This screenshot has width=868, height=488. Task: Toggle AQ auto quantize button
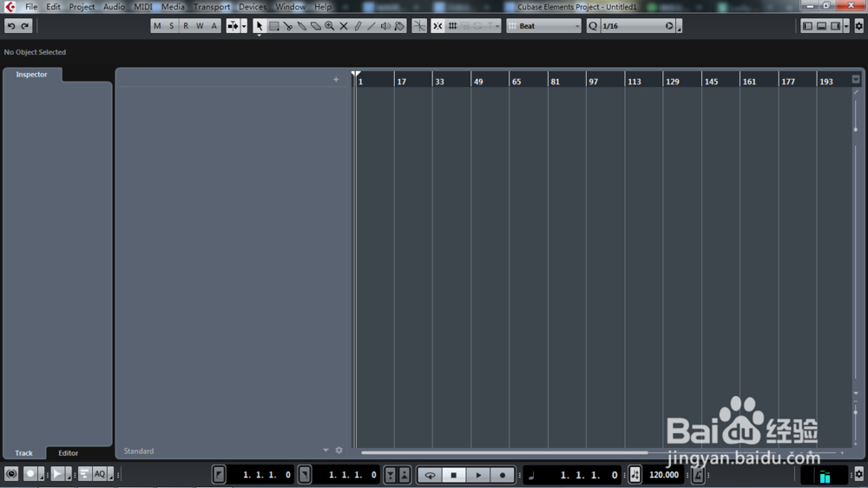pyautogui.click(x=100, y=474)
